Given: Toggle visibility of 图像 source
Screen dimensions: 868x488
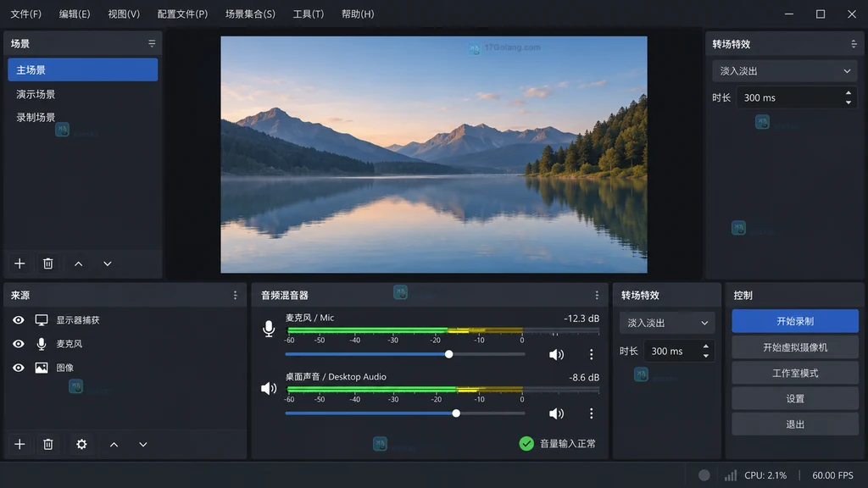Looking at the screenshot, I should tap(19, 368).
